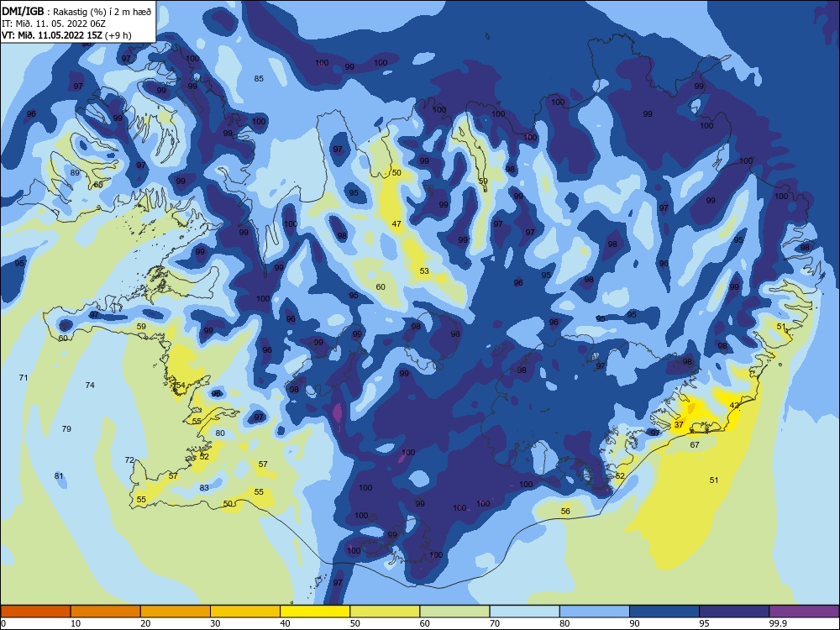Click the 60–70 pale green legend segment
This screenshot has width=840, height=630.
pyautogui.click(x=454, y=612)
